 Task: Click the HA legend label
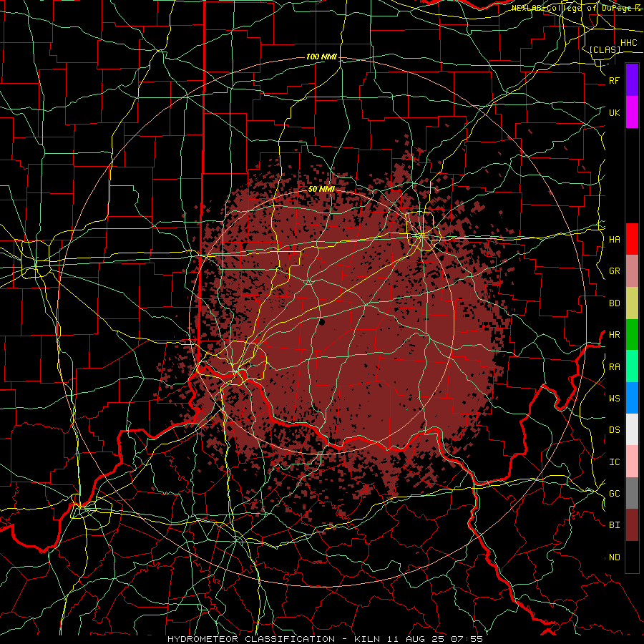pos(614,240)
